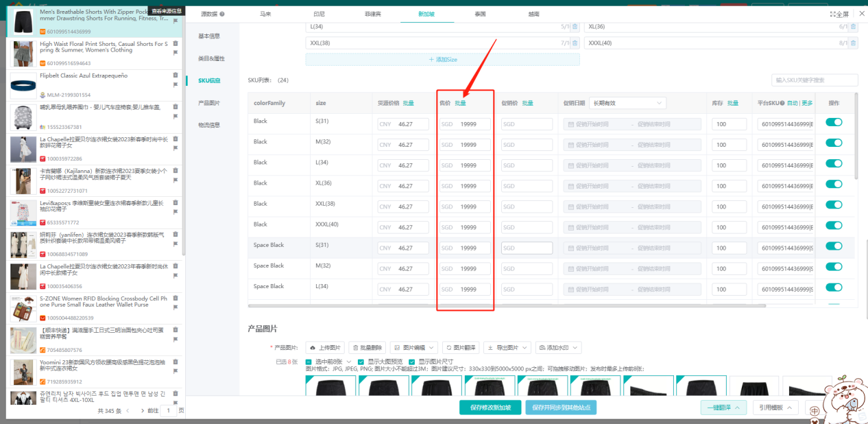Click 批量 link beside 售价 header

click(x=460, y=103)
